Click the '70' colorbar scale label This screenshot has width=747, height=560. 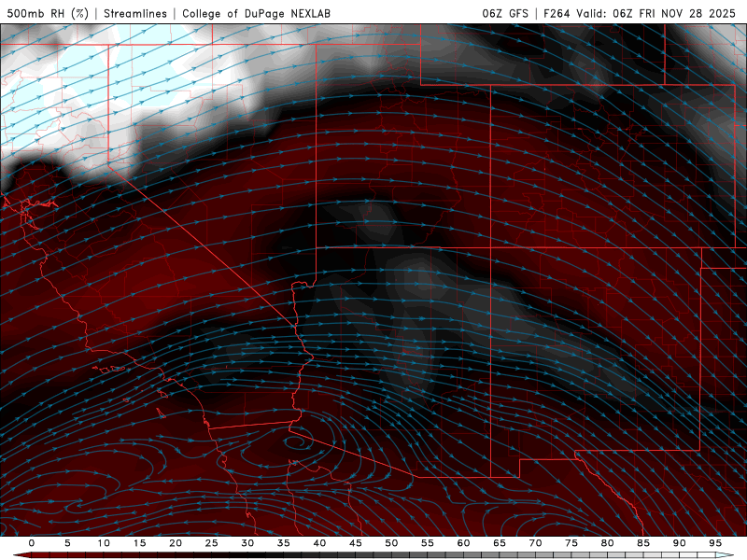click(535, 543)
